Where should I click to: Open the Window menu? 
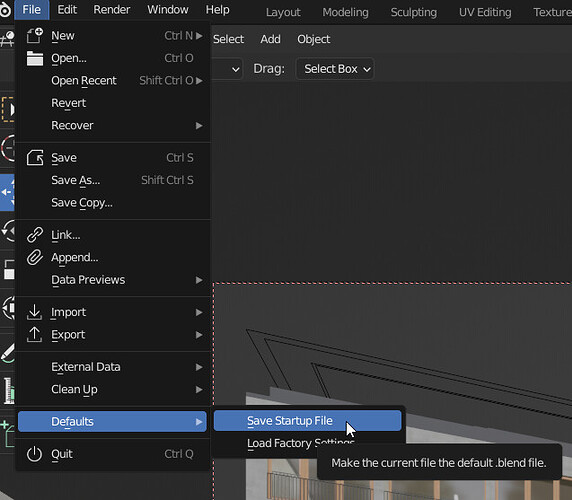coord(168,9)
